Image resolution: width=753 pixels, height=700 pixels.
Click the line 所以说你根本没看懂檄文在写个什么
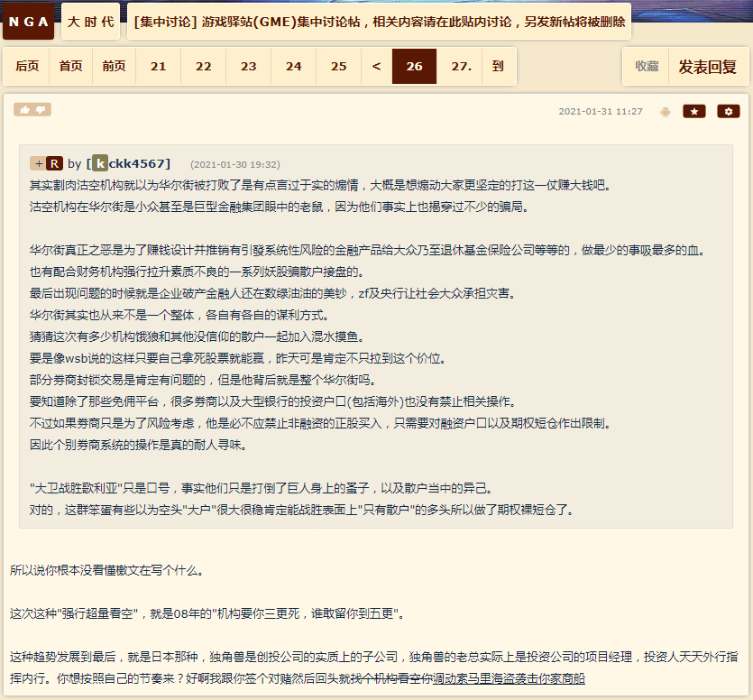point(106,570)
